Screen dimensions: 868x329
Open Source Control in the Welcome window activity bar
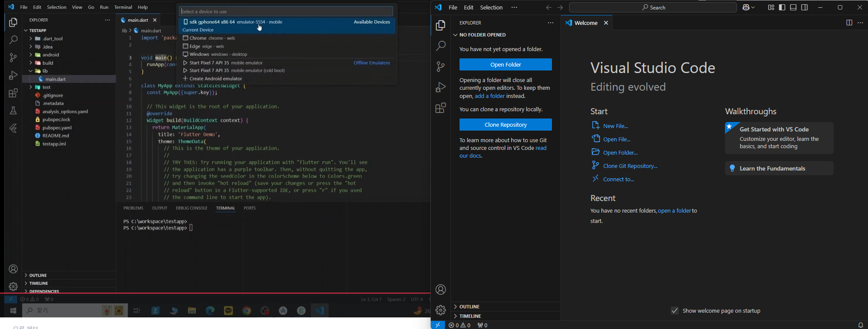441,67
